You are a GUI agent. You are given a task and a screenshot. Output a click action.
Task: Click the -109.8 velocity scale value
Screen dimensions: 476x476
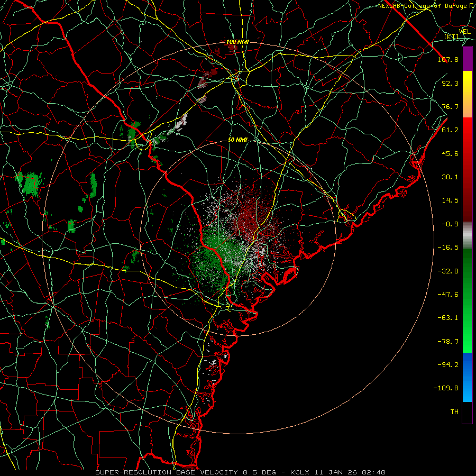(446, 388)
